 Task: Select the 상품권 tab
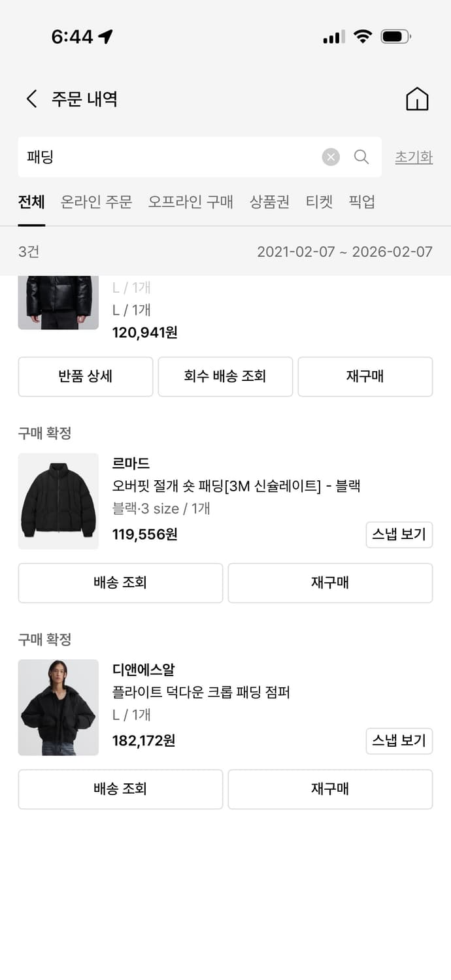269,203
